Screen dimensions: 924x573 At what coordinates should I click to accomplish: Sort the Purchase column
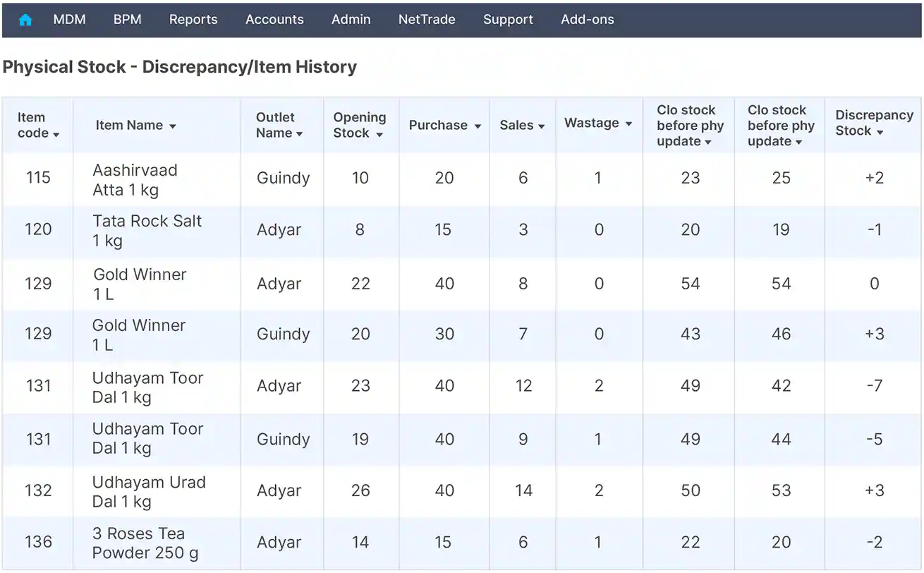pyautogui.click(x=478, y=126)
